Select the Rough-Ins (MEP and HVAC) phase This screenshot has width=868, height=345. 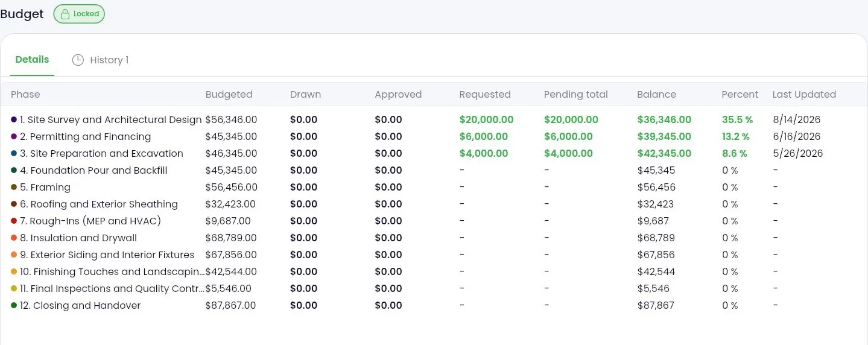tap(90, 221)
